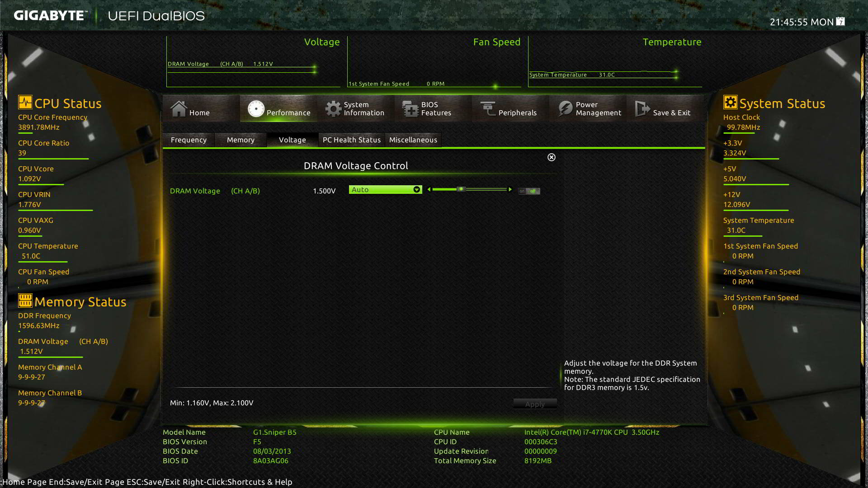Click the CPU Status waveform icon

(25, 102)
